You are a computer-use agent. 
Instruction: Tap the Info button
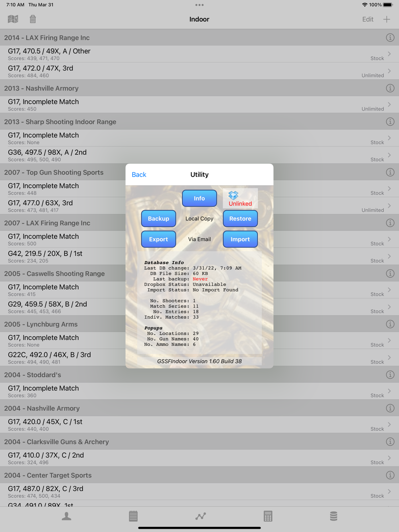(199, 198)
